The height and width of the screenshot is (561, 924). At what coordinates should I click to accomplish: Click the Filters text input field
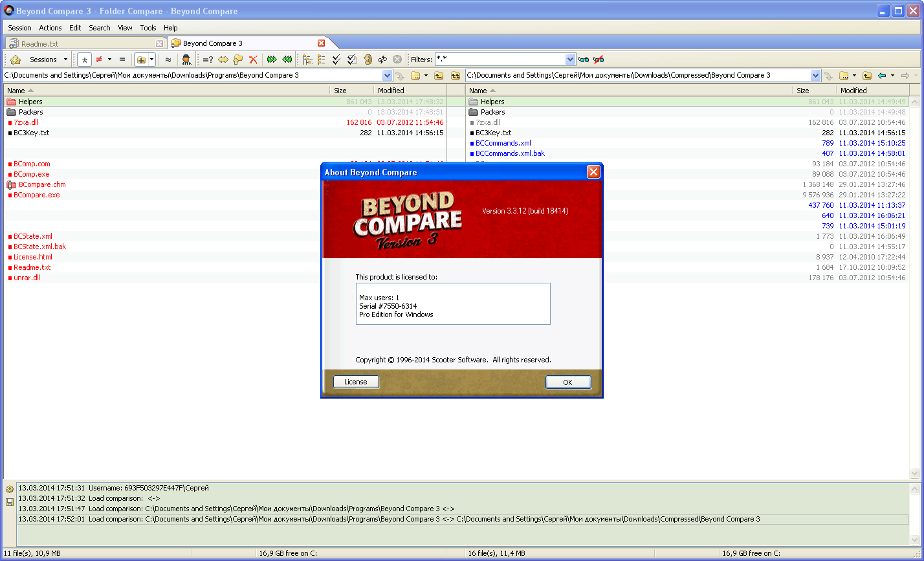(x=500, y=60)
